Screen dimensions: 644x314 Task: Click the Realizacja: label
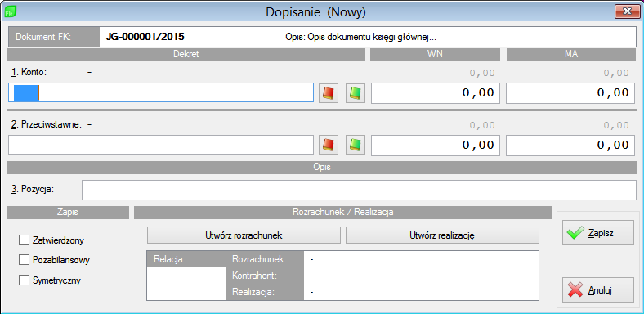253,292
